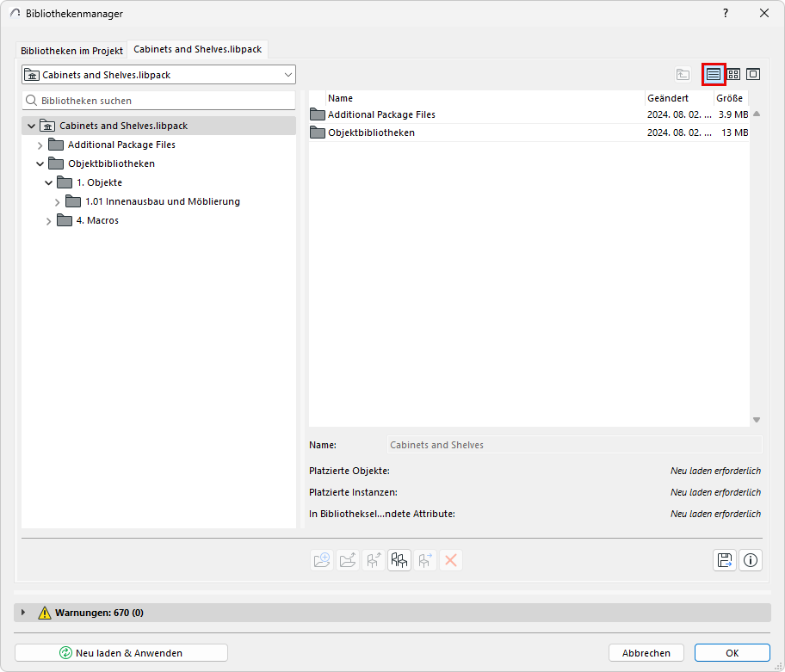The height and width of the screenshot is (672, 785).
Task: Go up one folder level icon
Action: (683, 75)
